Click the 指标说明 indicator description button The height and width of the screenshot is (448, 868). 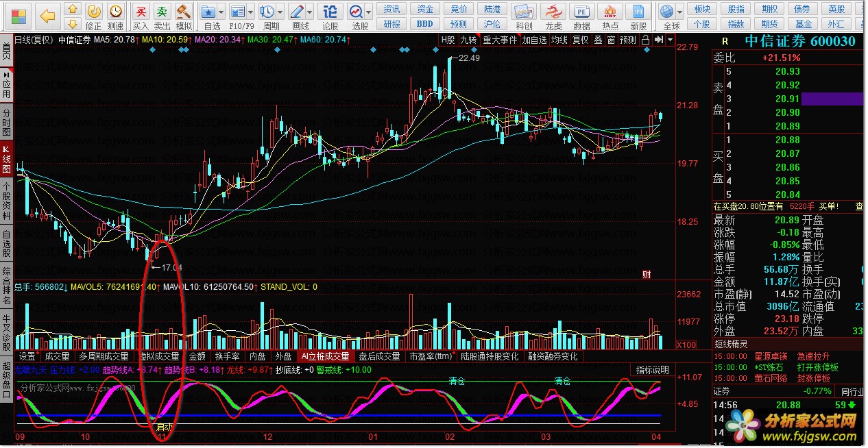(652, 370)
